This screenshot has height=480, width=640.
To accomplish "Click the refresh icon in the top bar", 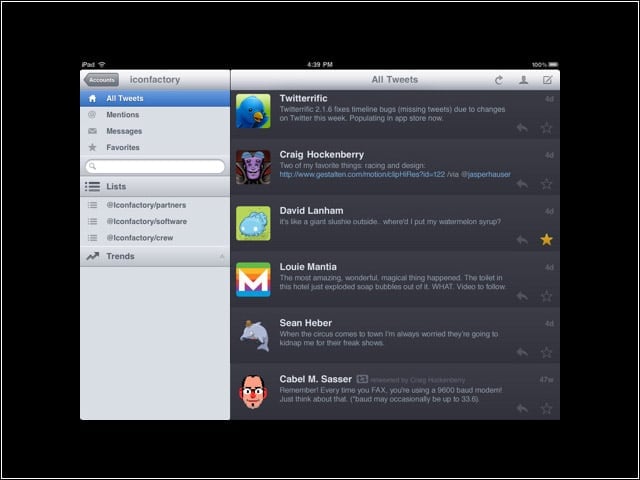I will [x=499, y=80].
